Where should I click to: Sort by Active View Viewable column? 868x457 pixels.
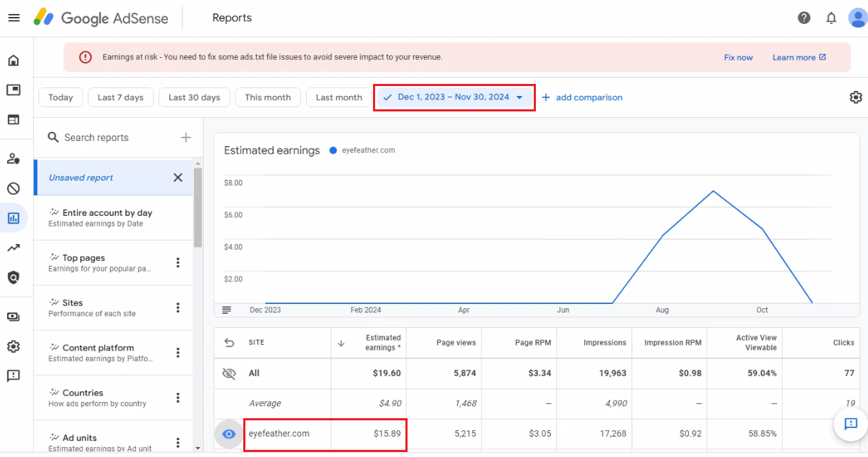point(757,343)
